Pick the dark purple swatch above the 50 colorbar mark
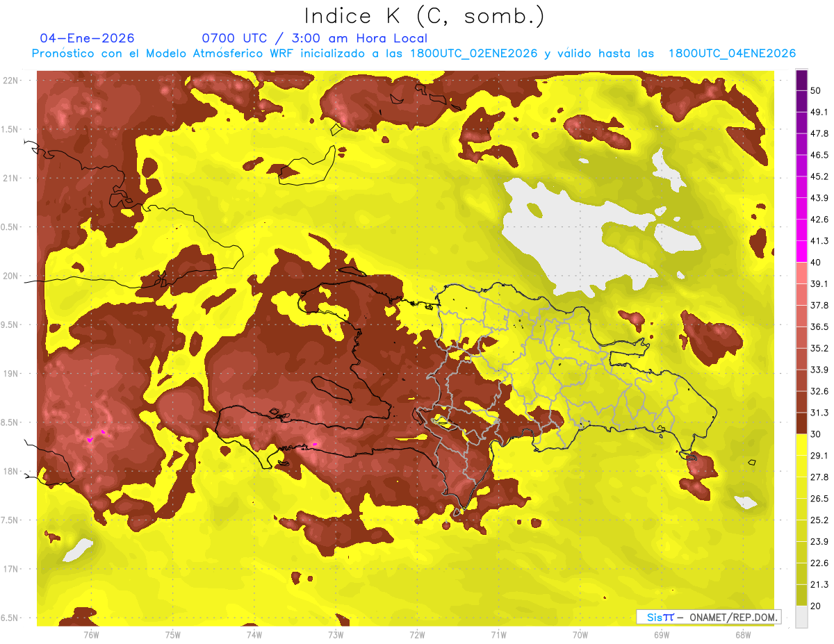This screenshot has height=644, width=834. click(802, 80)
